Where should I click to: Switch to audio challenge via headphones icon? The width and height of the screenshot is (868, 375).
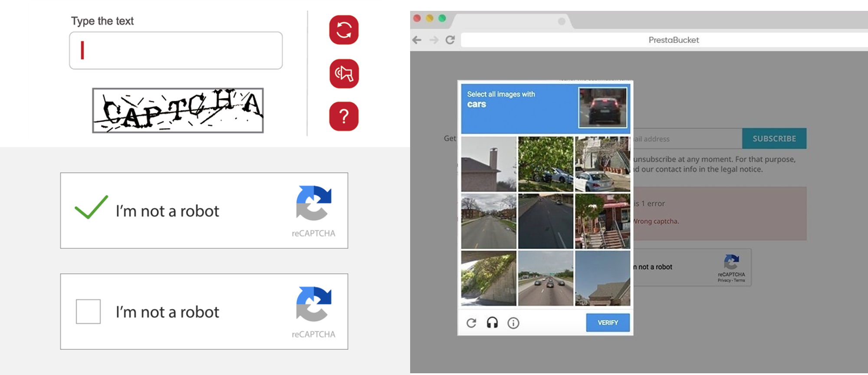click(x=492, y=323)
